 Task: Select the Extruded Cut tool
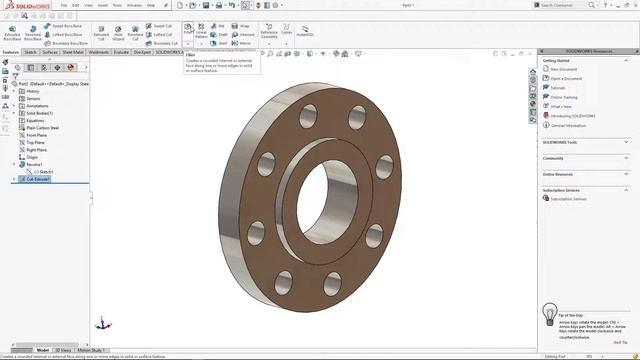pos(101,33)
